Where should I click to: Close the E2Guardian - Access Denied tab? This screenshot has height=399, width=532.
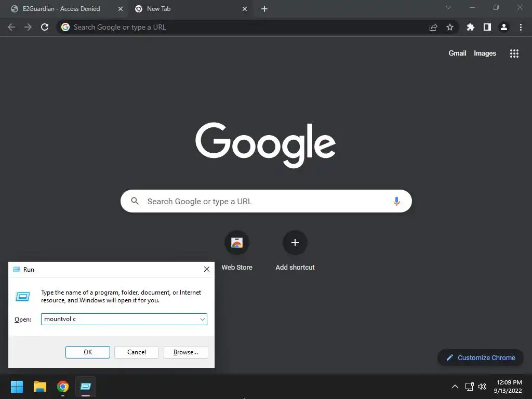(121, 9)
